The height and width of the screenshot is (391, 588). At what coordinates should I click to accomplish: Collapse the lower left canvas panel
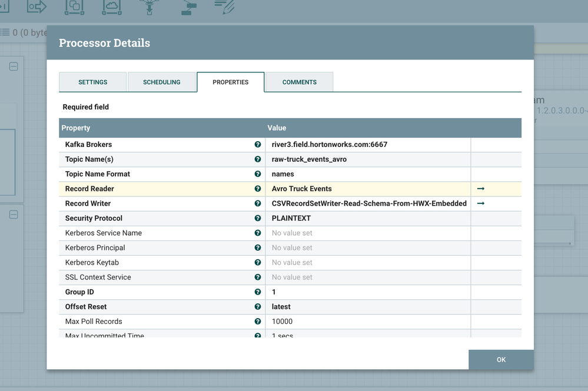tap(14, 215)
